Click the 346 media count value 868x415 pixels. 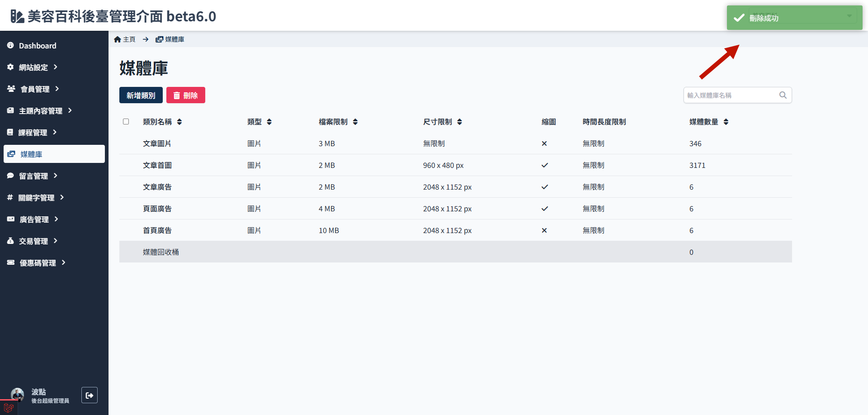point(695,143)
